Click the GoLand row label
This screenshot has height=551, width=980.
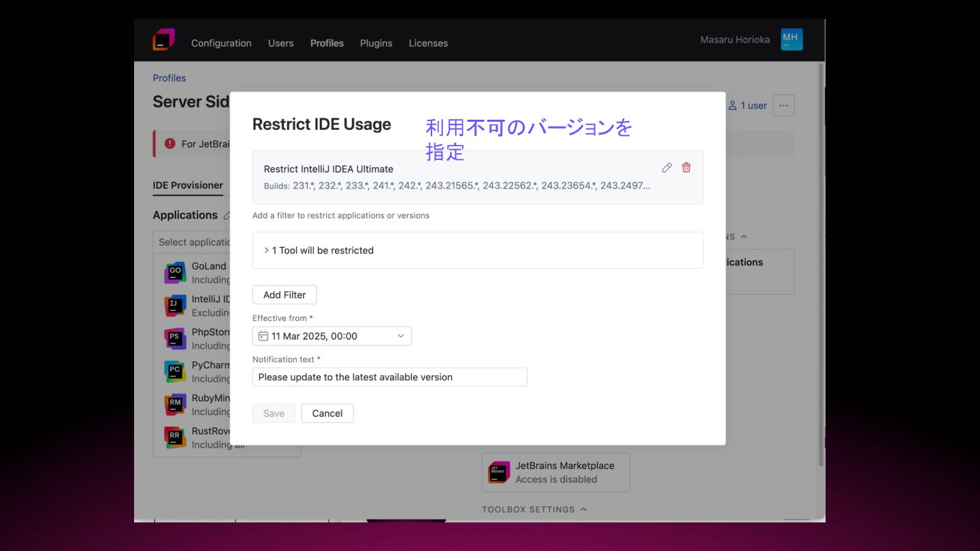(209, 266)
